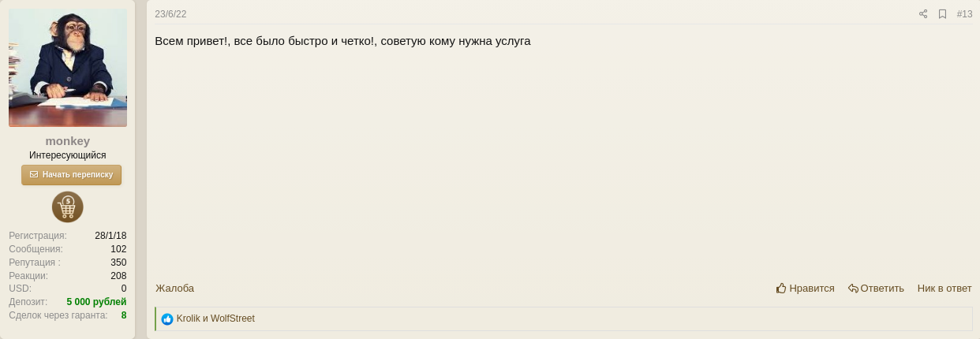
Task: Click Начать переписку button
Action: (x=72, y=175)
